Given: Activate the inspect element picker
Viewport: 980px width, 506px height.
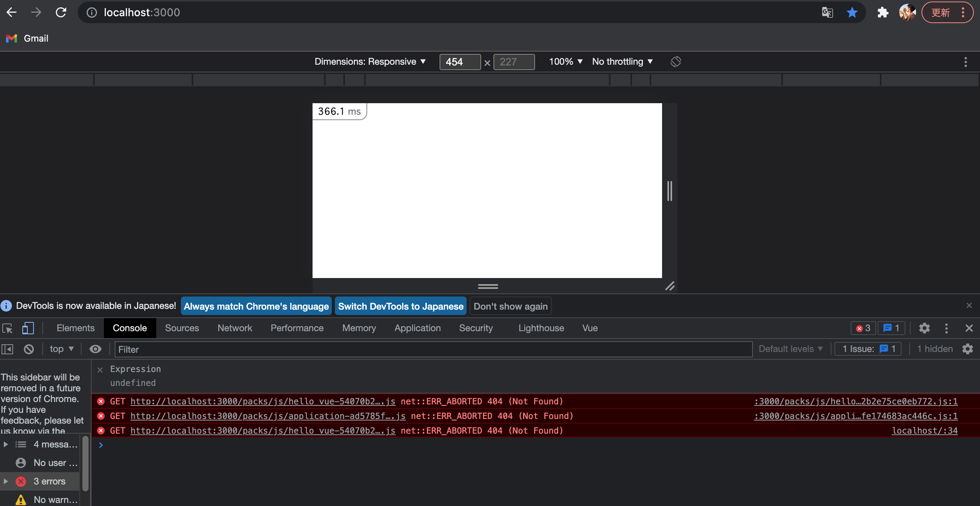Looking at the screenshot, I should [8, 328].
